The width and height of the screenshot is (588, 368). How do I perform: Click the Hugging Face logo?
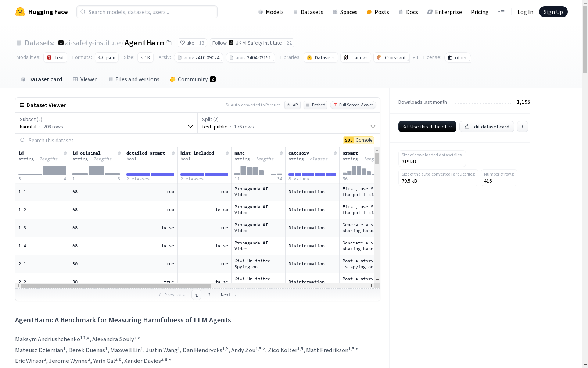point(42,12)
